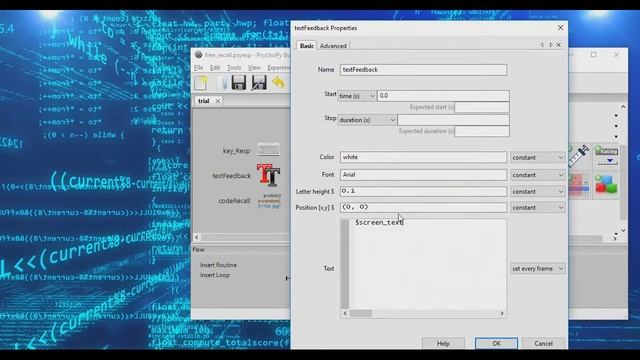Switch to the Basic tab
640x360 pixels.
click(x=307, y=46)
